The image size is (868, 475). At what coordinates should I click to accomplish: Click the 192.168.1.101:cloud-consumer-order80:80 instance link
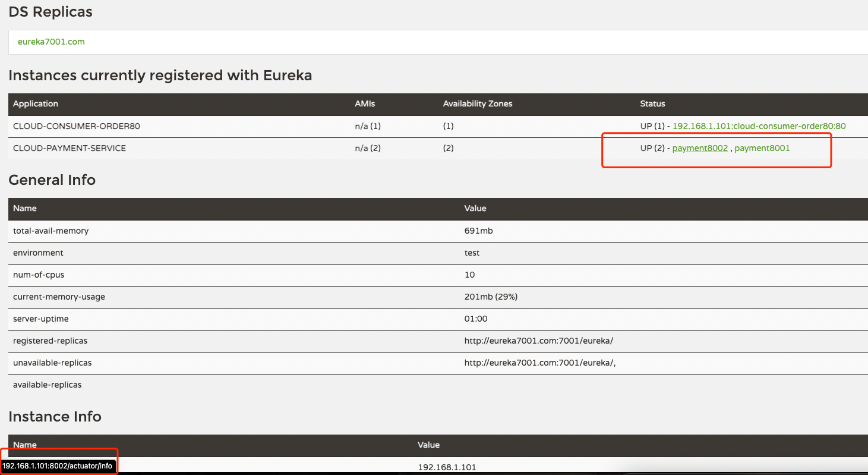[759, 126]
